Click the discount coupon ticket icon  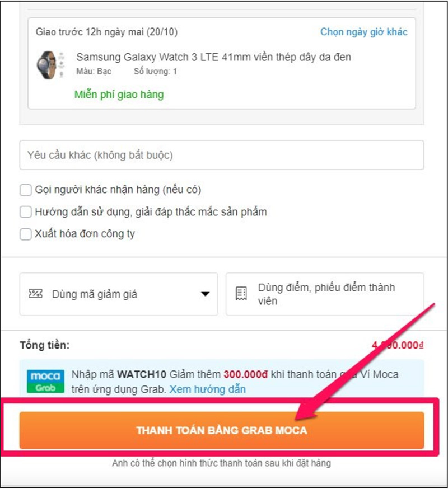tap(36, 294)
